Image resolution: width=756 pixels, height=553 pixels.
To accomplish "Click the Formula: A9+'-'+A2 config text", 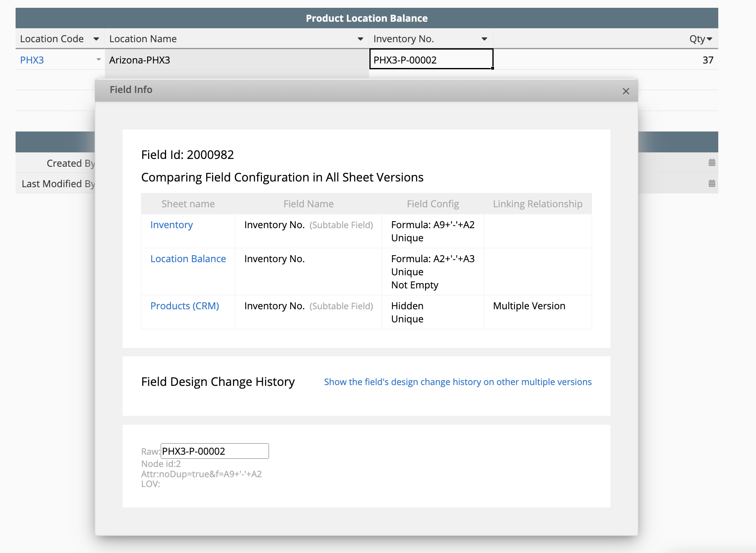I will point(433,225).
